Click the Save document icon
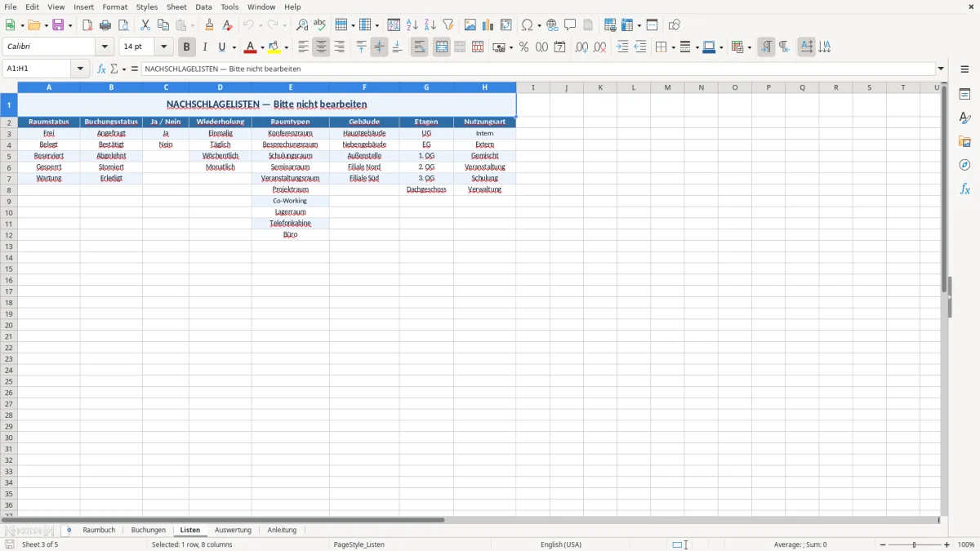Image resolution: width=980 pixels, height=551 pixels. click(58, 25)
